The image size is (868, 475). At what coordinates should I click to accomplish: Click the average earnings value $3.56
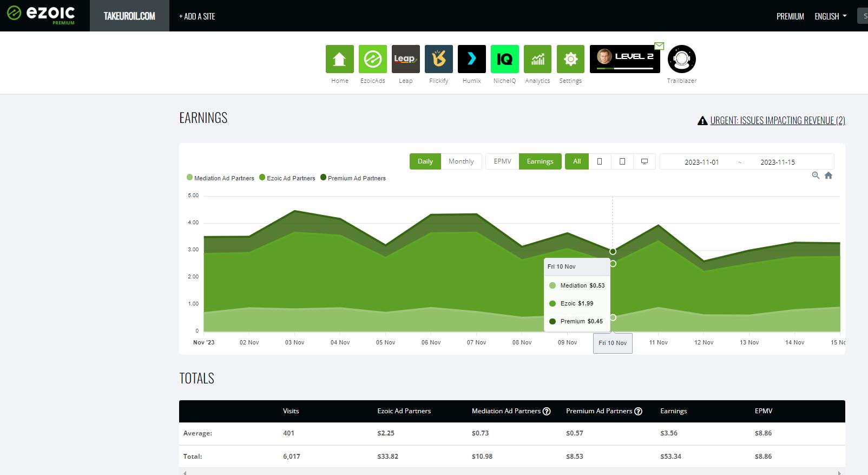[669, 433]
